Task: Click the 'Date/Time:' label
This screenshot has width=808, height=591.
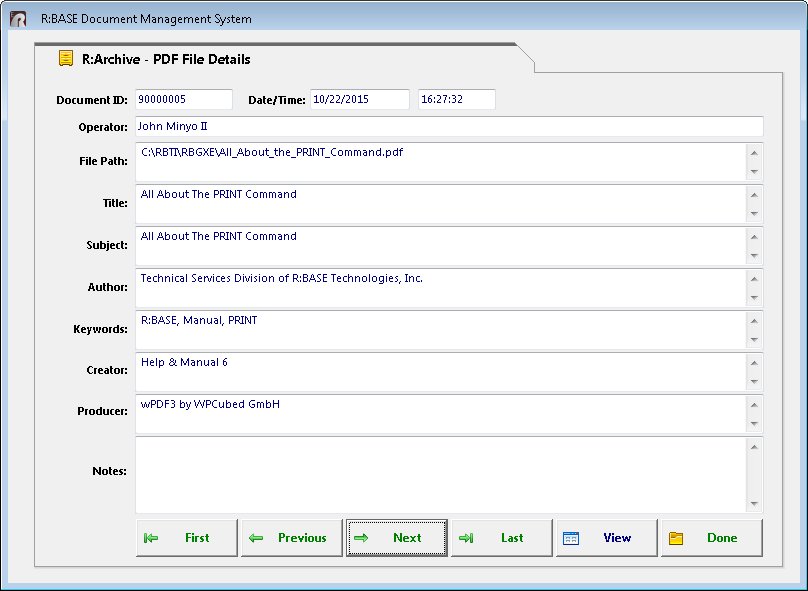Action: [x=277, y=100]
